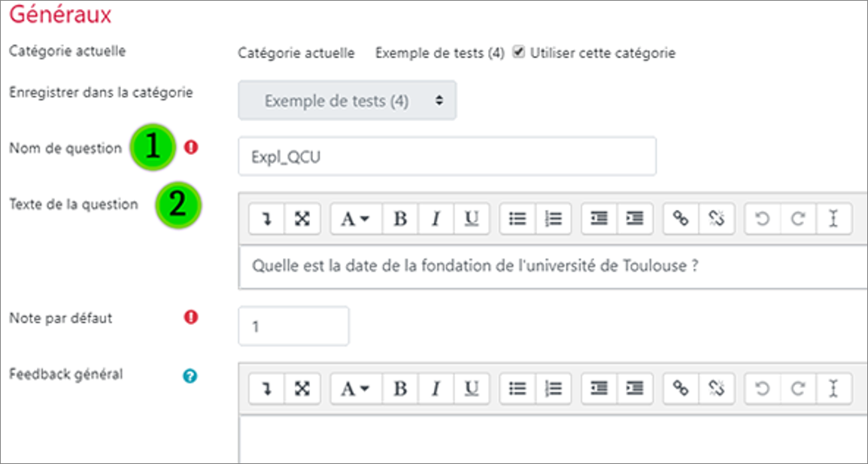
Task: Open Enregistrer dans la catégorie dropdown
Action: (x=347, y=101)
